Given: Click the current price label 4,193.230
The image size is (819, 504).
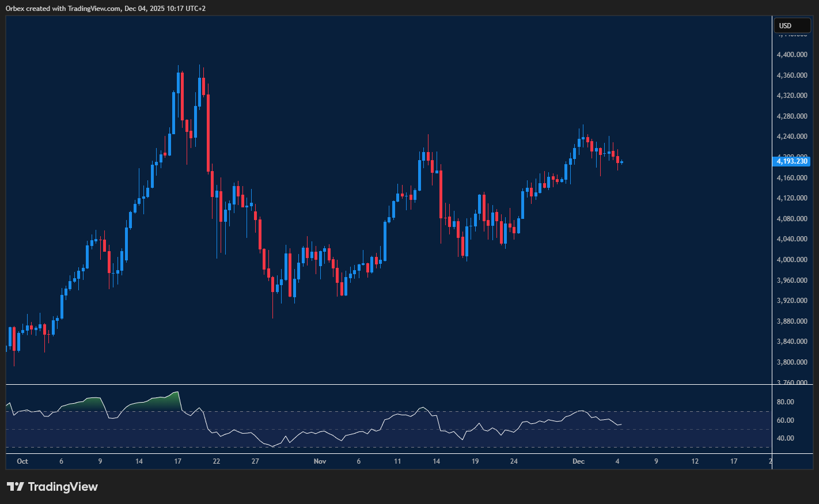Looking at the screenshot, I should 792,161.
